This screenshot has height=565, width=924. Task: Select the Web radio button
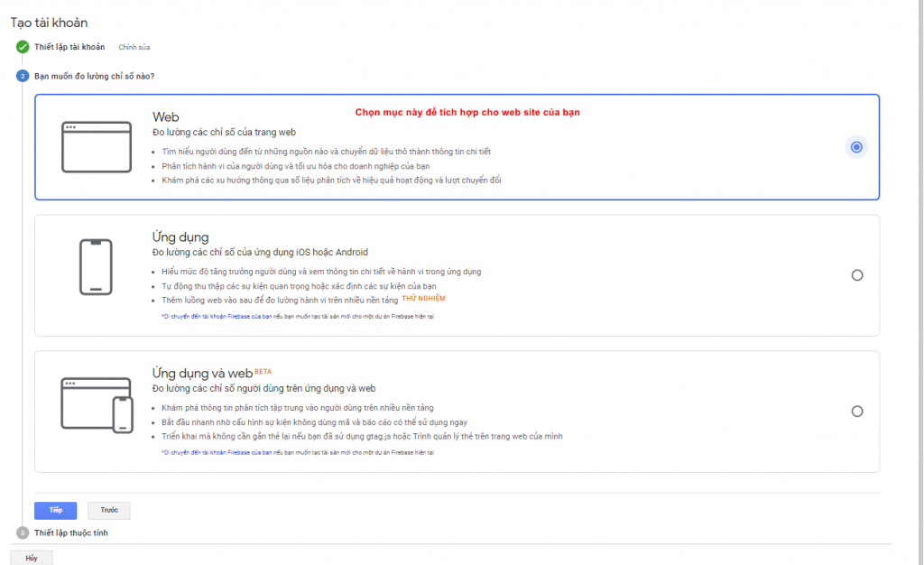point(856,147)
